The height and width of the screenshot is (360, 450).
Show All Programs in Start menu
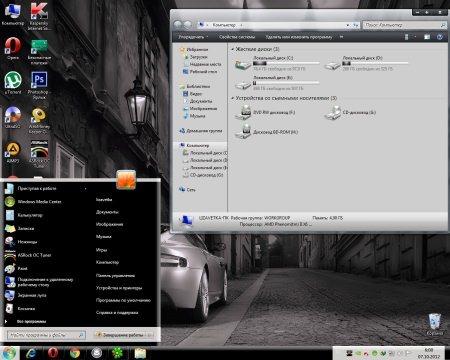point(31,321)
